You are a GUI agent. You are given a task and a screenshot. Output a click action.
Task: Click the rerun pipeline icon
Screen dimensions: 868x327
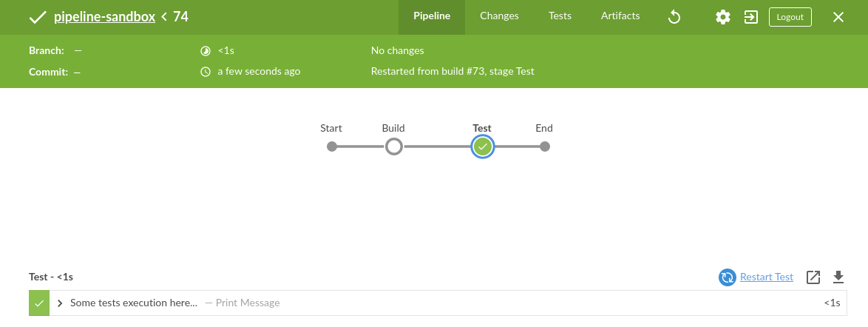pyautogui.click(x=674, y=17)
